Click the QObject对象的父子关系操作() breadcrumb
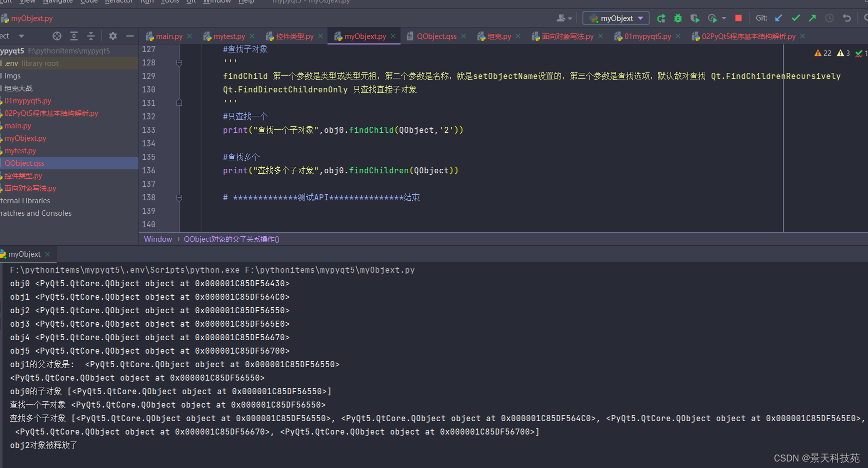The width and height of the screenshot is (868, 468). (x=231, y=239)
